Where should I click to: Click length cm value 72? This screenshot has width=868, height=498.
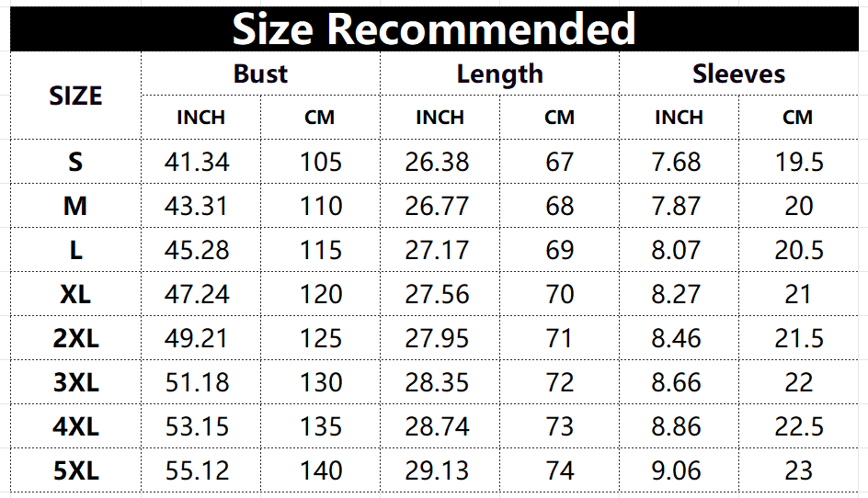point(559,383)
